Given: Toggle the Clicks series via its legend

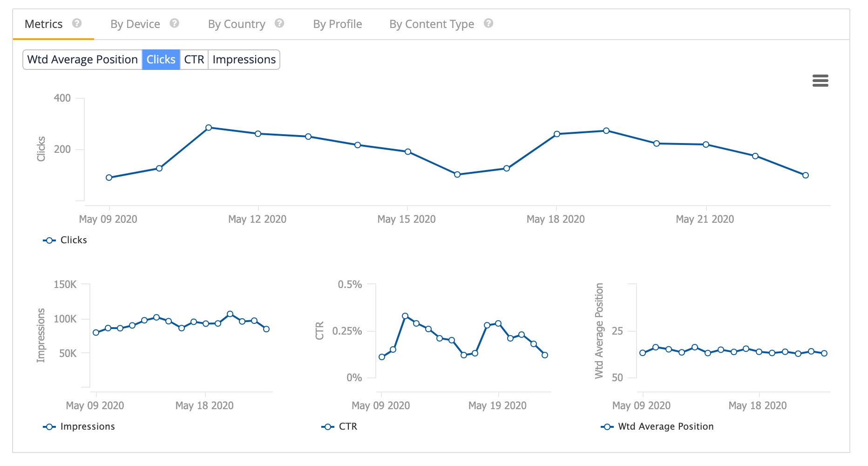Looking at the screenshot, I should click(x=73, y=240).
